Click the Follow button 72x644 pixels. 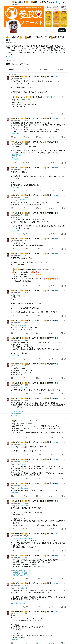tap(62, 30)
